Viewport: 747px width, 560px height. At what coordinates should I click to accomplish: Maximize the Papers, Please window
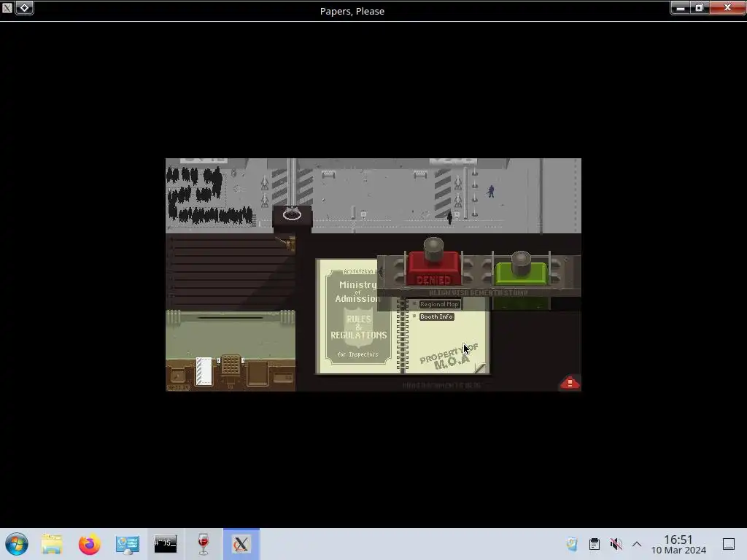(x=700, y=7)
